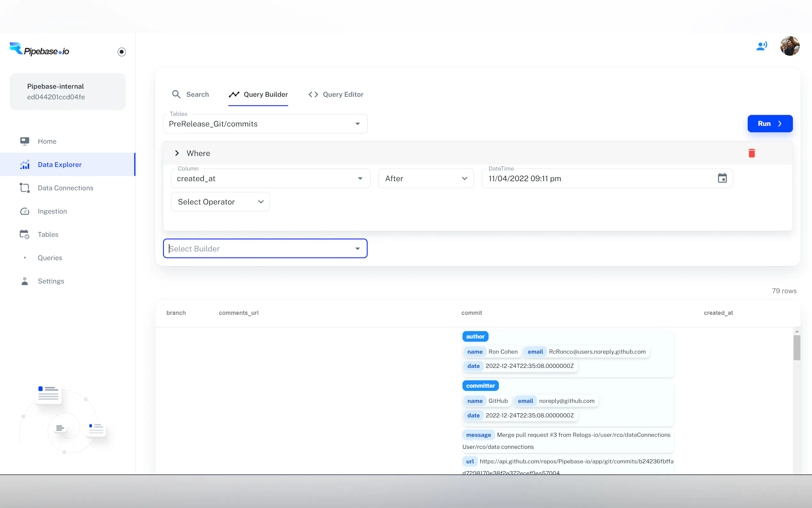The height and width of the screenshot is (508, 812).
Task: Select the Pipebase-internal workspace card
Action: (x=67, y=91)
